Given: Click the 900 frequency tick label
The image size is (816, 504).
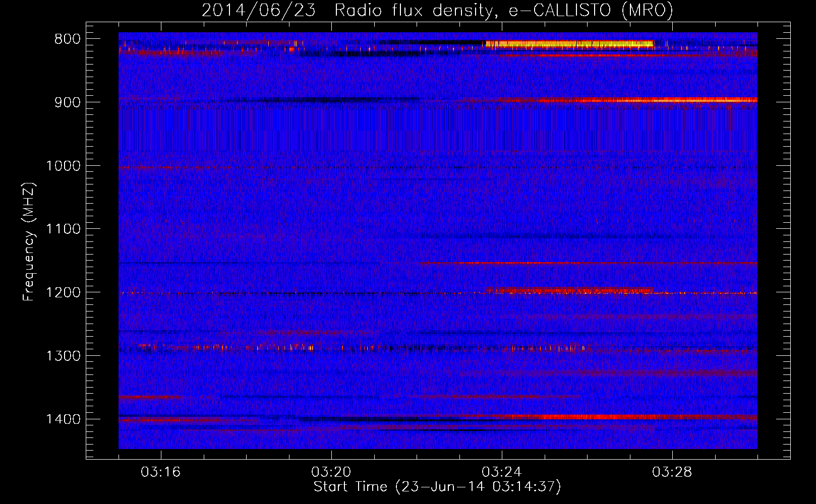Looking at the screenshot, I should (68, 102).
